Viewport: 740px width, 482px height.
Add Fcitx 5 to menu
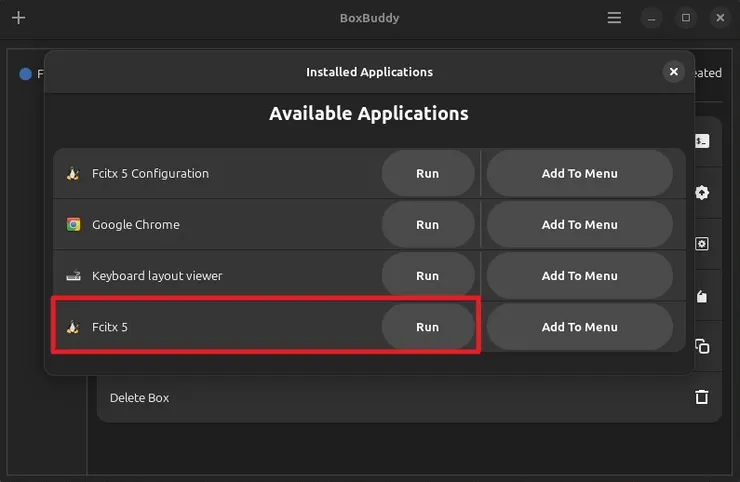579,327
